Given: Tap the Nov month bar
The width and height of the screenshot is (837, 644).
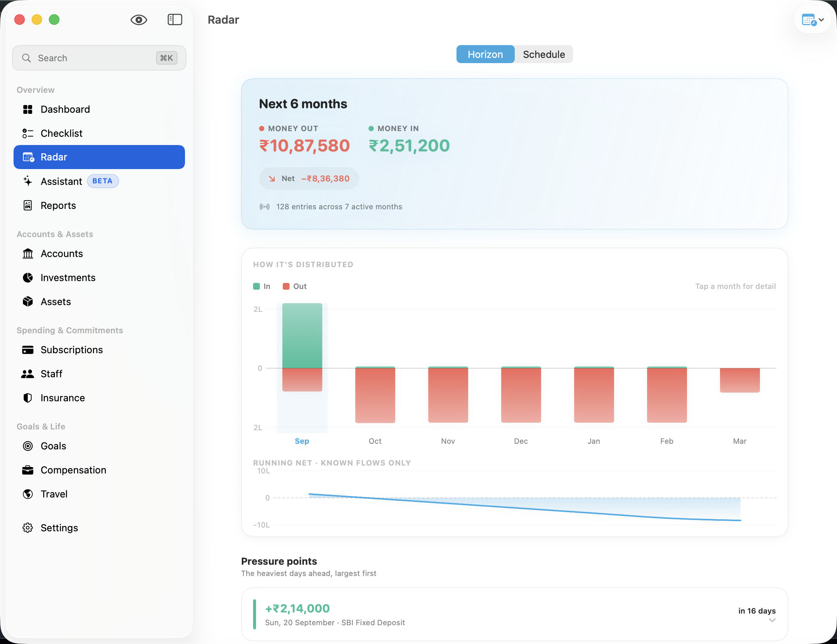Looking at the screenshot, I should tap(448, 395).
